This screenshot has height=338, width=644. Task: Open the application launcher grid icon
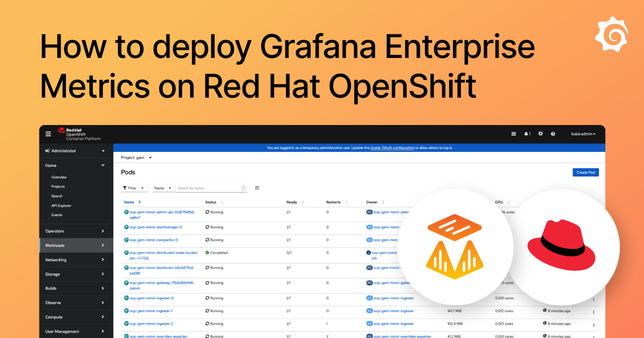pyautogui.click(x=513, y=134)
